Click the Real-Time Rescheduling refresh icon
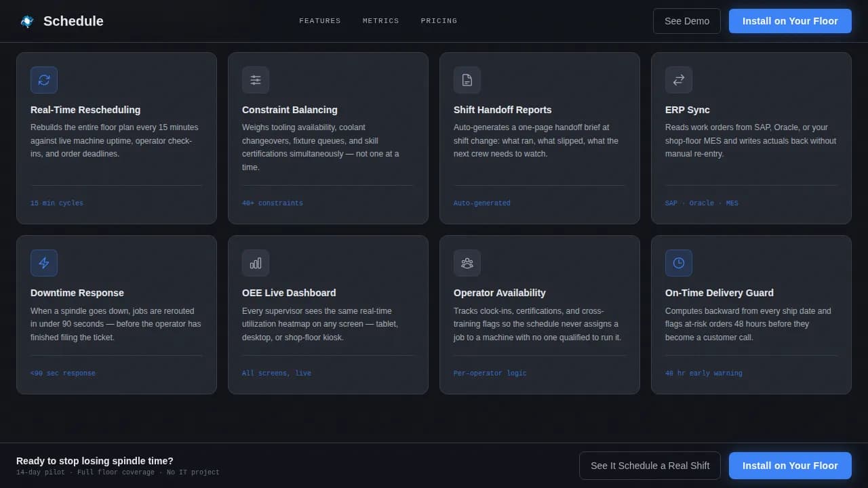This screenshot has width=868, height=488. point(44,80)
